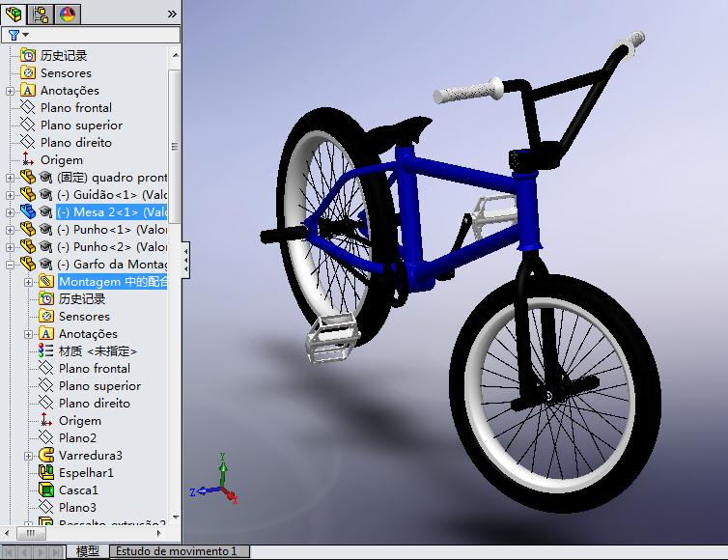The width and height of the screenshot is (728, 560).
Task: Collapse the Garfo da Montagem component
Action: [10, 265]
